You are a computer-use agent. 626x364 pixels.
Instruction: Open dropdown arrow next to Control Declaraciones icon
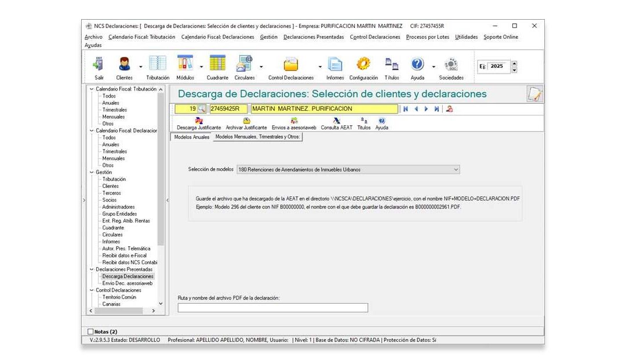pos(320,67)
